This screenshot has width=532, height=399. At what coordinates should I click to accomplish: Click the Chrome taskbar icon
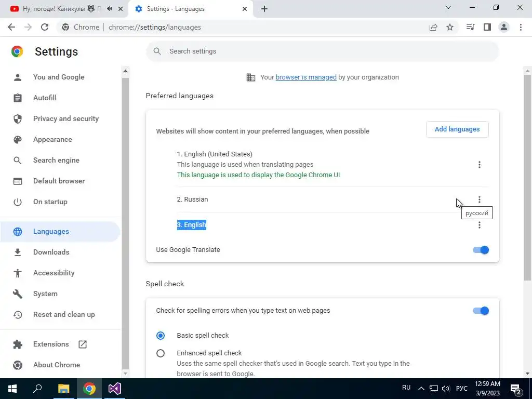(89, 389)
